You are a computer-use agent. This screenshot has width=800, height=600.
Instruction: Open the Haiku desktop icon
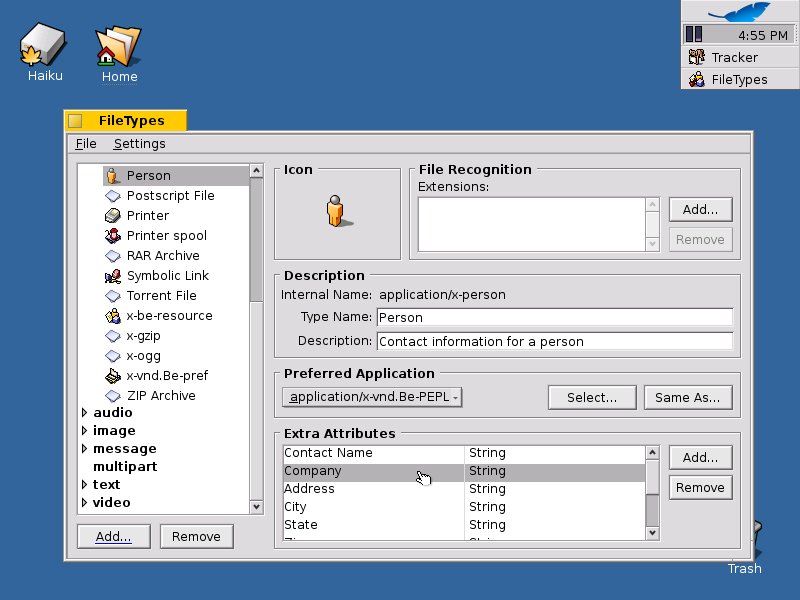42,43
